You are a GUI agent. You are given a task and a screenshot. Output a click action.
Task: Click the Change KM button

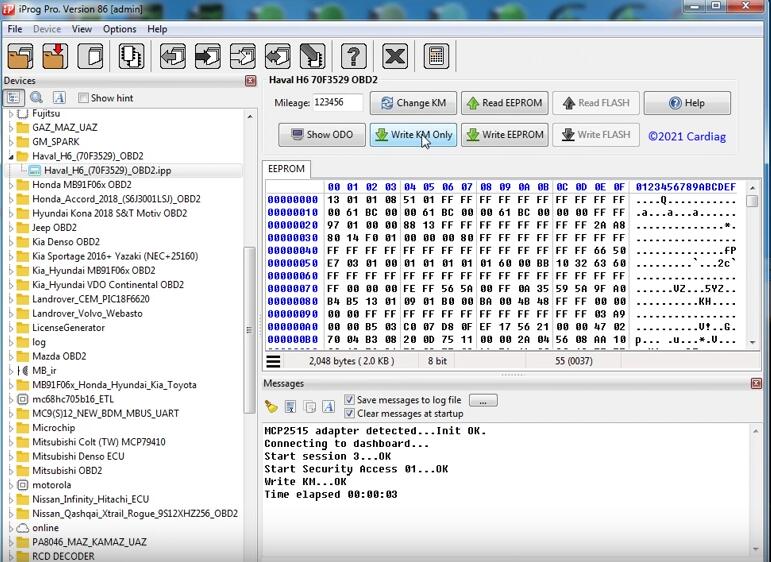click(413, 103)
